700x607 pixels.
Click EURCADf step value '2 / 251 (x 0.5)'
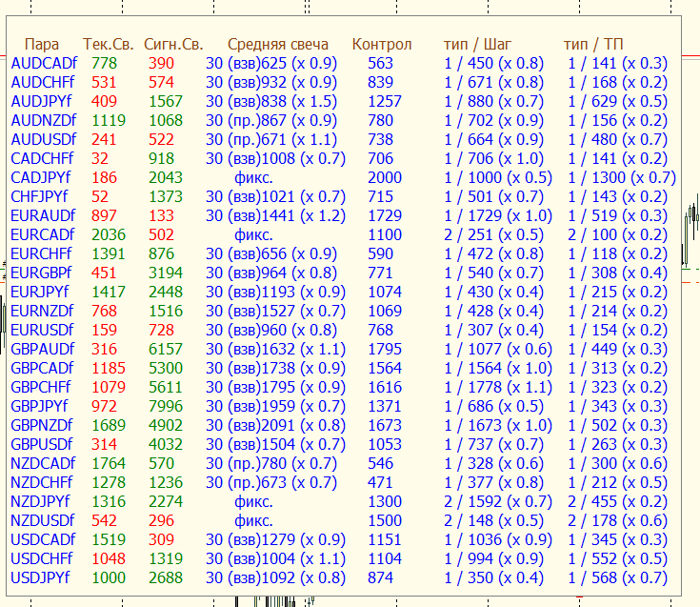[x=493, y=235]
